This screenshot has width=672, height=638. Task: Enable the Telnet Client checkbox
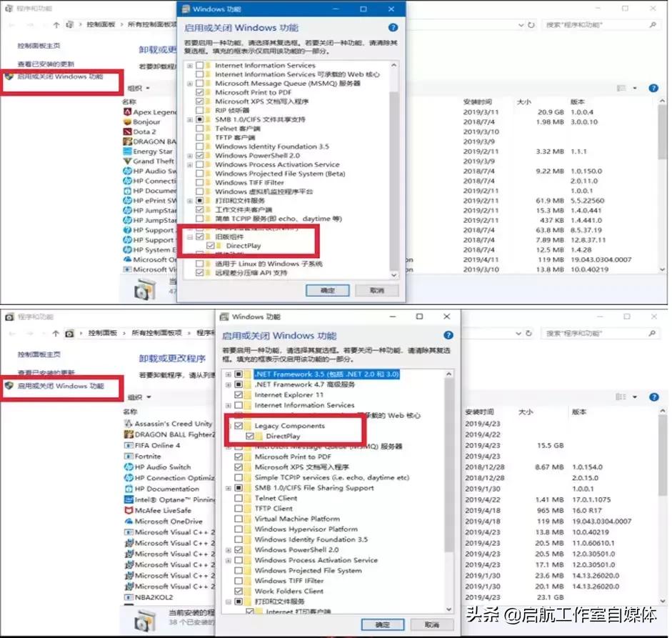(239, 498)
